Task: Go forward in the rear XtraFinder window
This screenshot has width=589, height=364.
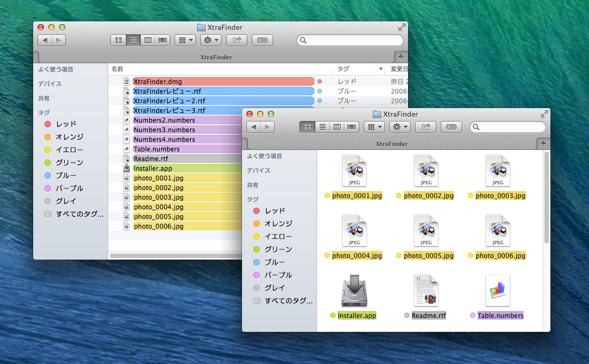Action: click(58, 40)
